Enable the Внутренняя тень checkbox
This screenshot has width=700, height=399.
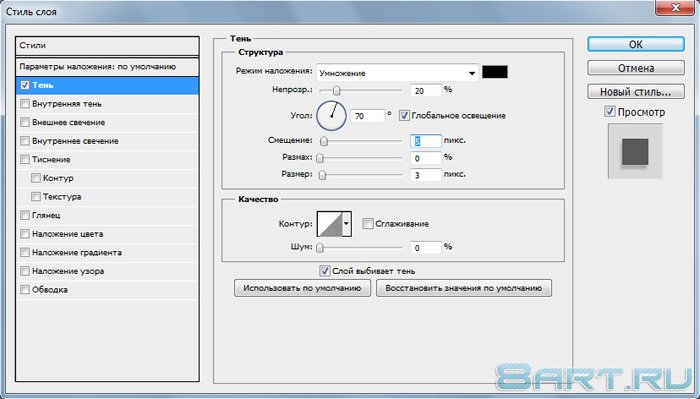[25, 104]
